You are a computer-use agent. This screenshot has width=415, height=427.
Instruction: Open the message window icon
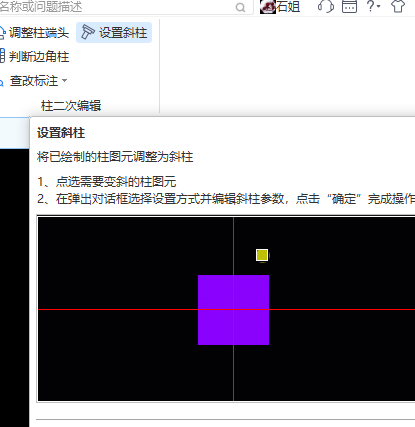(349, 6)
